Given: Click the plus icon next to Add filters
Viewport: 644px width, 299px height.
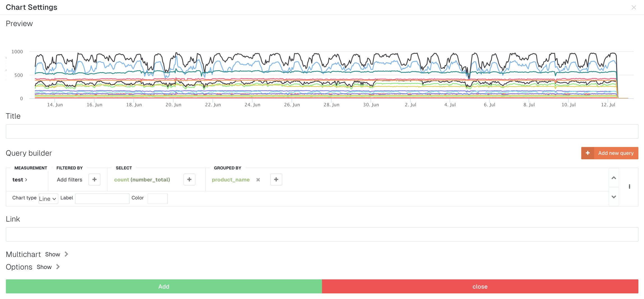Looking at the screenshot, I should pyautogui.click(x=94, y=180).
